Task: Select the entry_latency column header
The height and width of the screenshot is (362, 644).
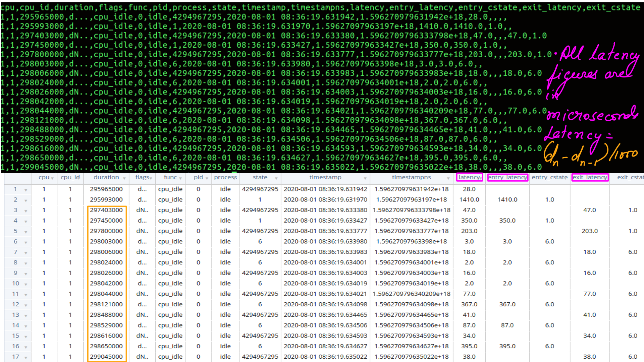Action: (507, 177)
